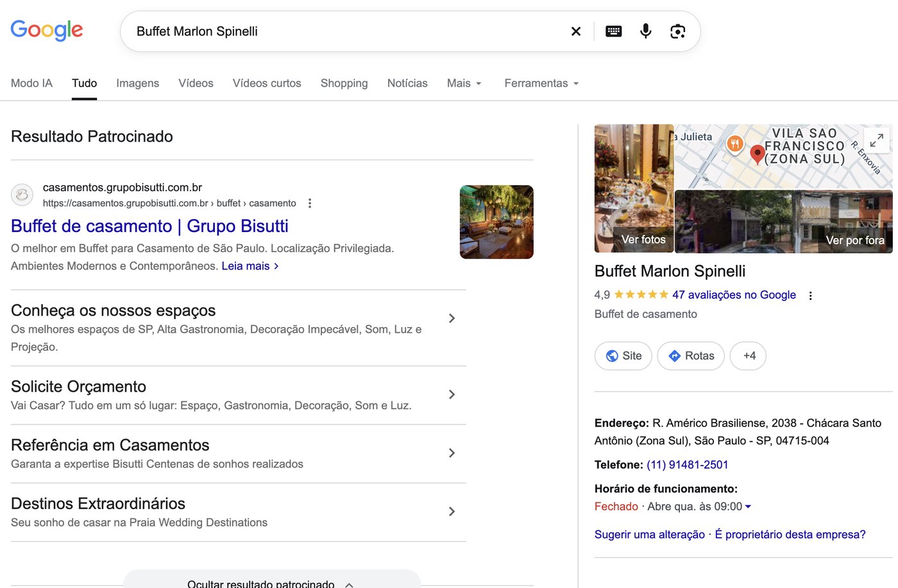Image resolution: width=898 pixels, height=588 pixels.
Task: Open the Grupo Bisutti ad venue image
Action: (x=496, y=222)
